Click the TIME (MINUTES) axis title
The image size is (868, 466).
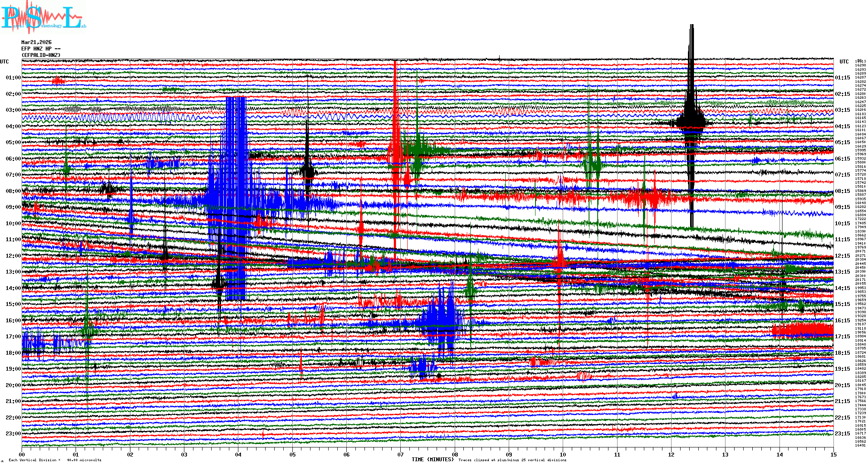pos(432,460)
